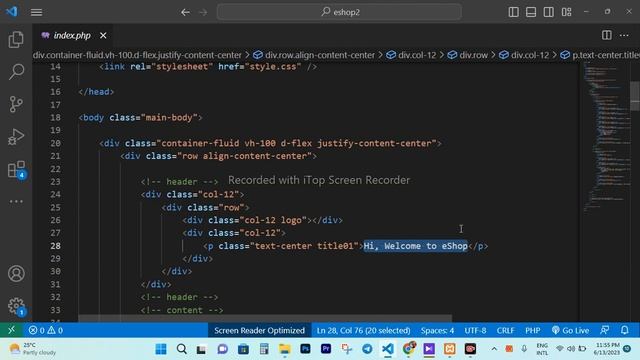This screenshot has height=360, width=640.
Task: Open the Extensions view
Action: tap(16, 169)
